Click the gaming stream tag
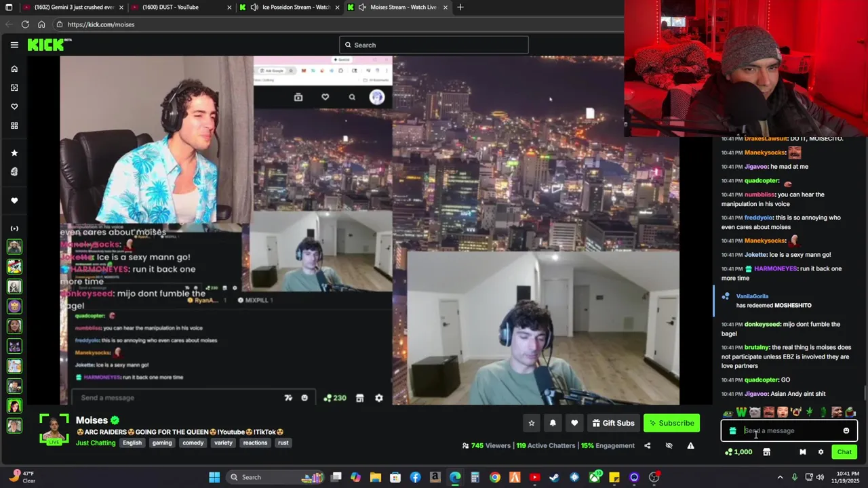The image size is (868, 488). click(x=162, y=443)
